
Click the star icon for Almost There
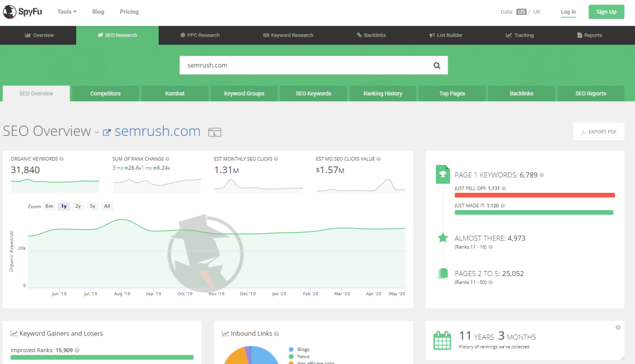tap(443, 237)
